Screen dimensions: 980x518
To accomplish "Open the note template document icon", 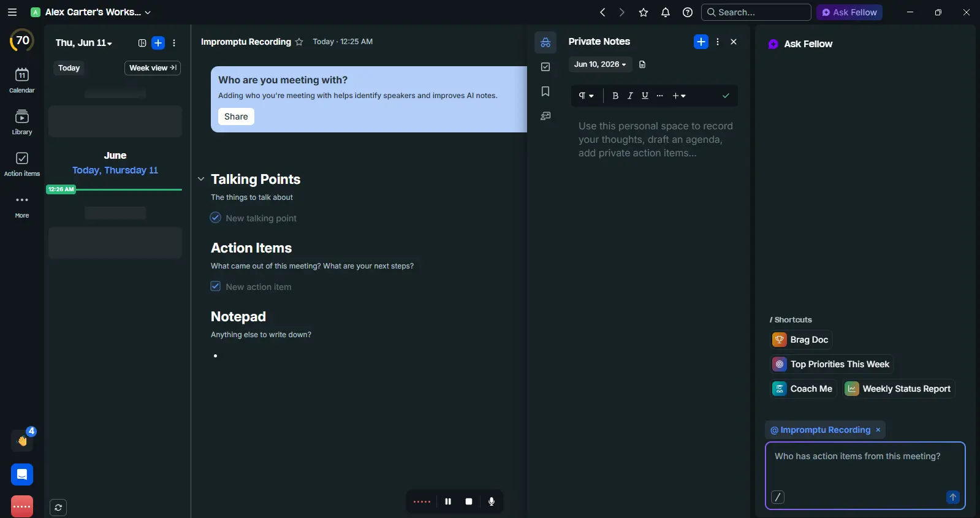I will click(642, 64).
